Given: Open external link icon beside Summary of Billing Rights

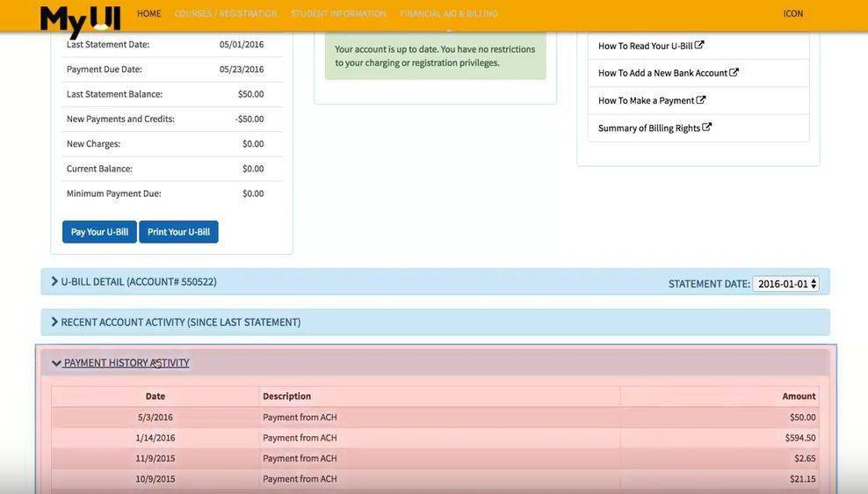Looking at the screenshot, I should coord(706,127).
